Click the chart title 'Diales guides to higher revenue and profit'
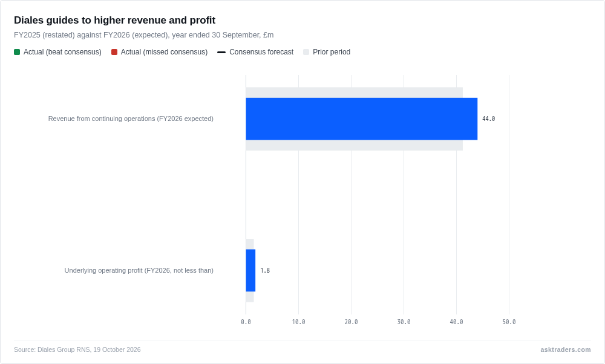This screenshot has height=364, width=605. click(114, 20)
